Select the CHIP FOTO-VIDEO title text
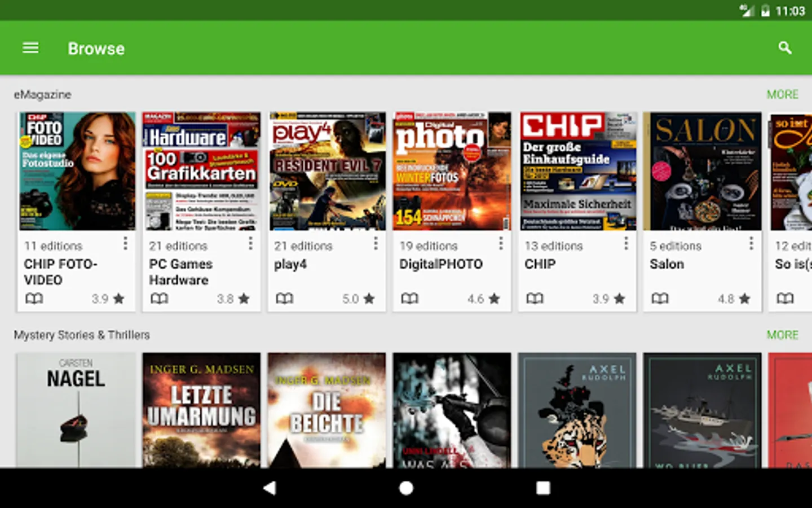Viewport: 812px width, 508px height. pyautogui.click(x=60, y=272)
